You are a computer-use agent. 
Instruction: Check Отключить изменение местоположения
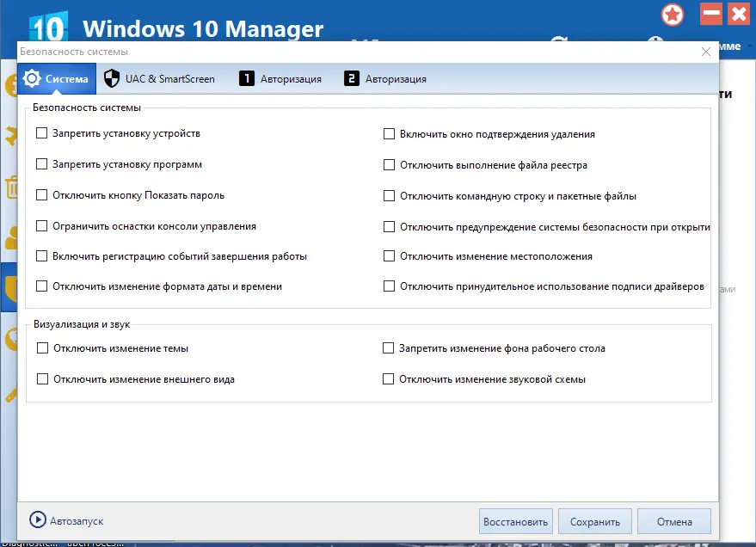tap(389, 256)
